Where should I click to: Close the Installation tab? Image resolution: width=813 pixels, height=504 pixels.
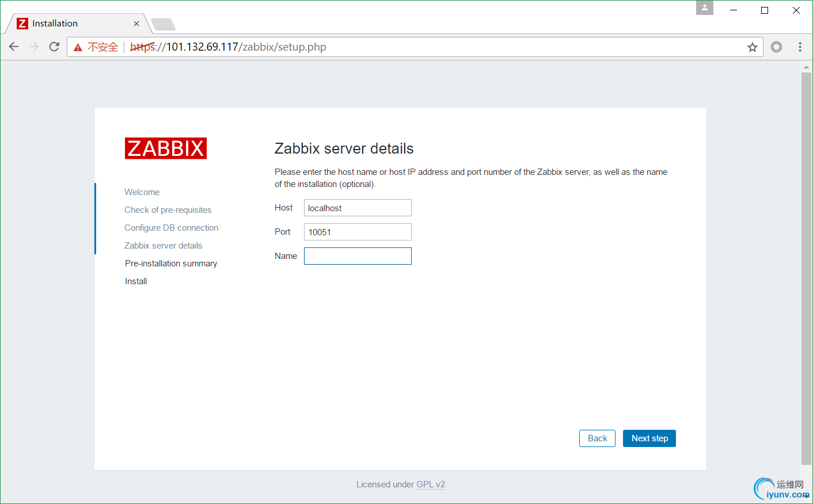136,24
